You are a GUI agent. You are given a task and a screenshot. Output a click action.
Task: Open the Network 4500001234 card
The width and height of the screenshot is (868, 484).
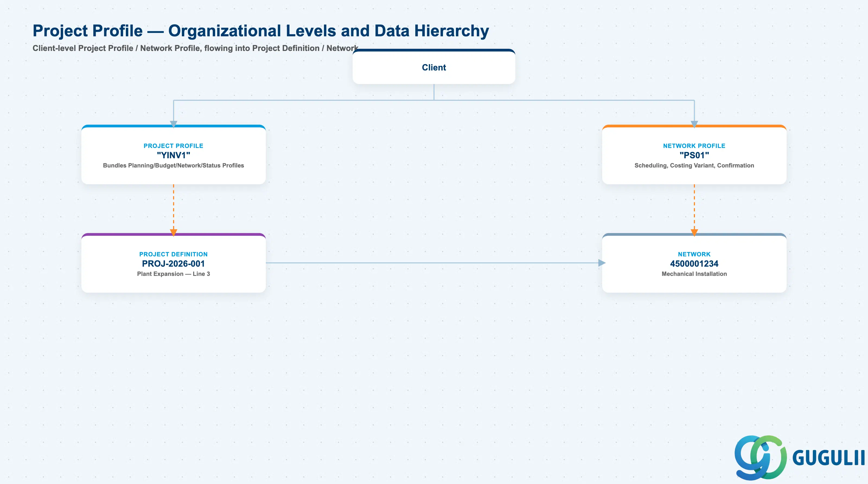(694, 263)
